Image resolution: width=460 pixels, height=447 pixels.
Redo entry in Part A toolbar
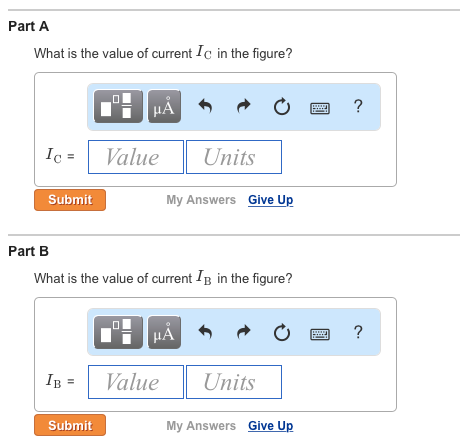tap(244, 106)
